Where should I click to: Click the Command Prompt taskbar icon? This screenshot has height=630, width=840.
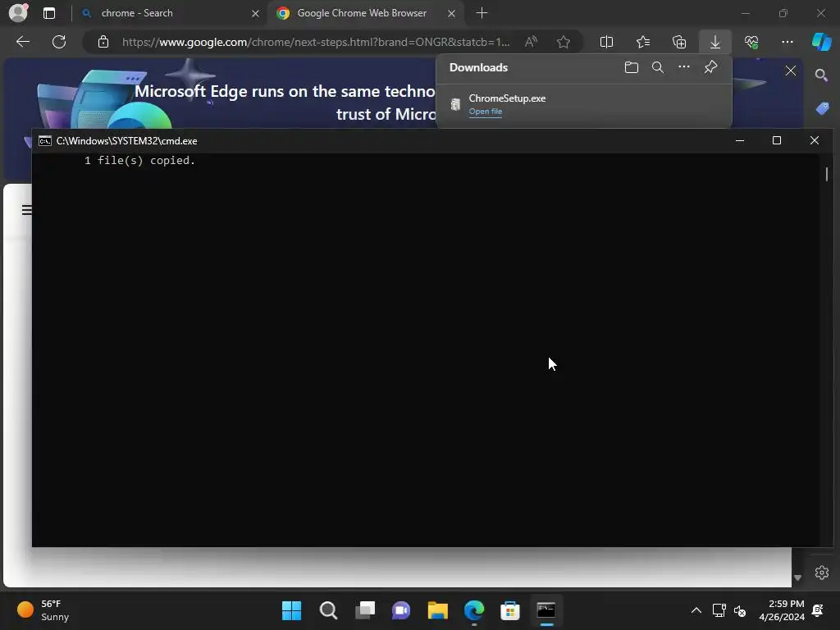[x=546, y=610]
